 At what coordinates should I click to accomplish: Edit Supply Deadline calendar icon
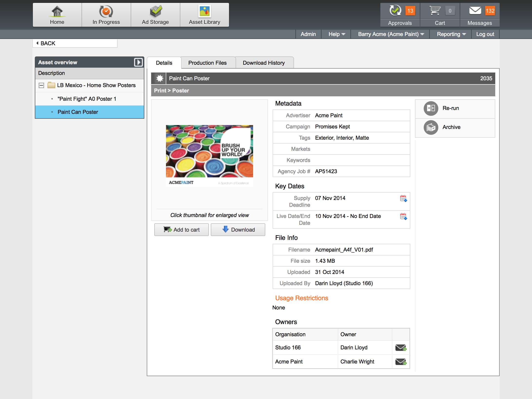[x=404, y=199]
